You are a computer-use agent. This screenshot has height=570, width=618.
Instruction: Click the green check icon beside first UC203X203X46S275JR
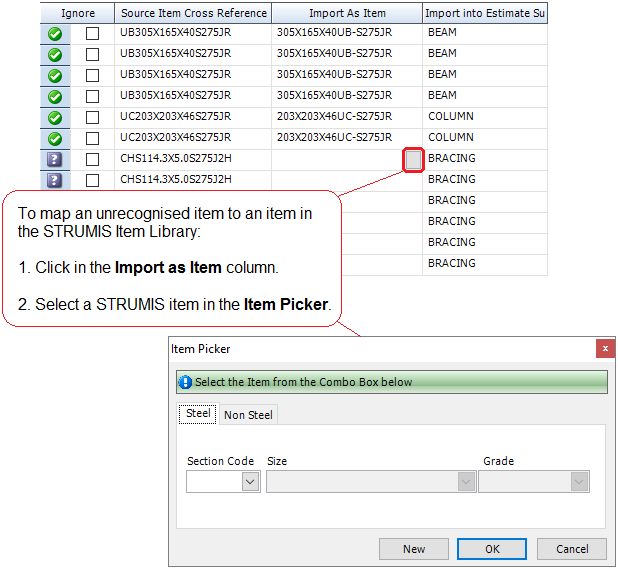coord(55,117)
